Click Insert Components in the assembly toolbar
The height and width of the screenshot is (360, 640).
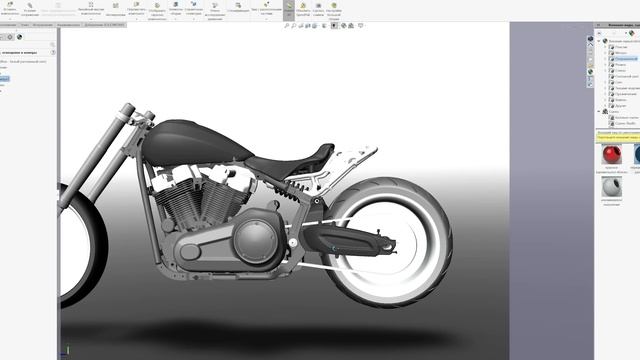(x=9, y=8)
